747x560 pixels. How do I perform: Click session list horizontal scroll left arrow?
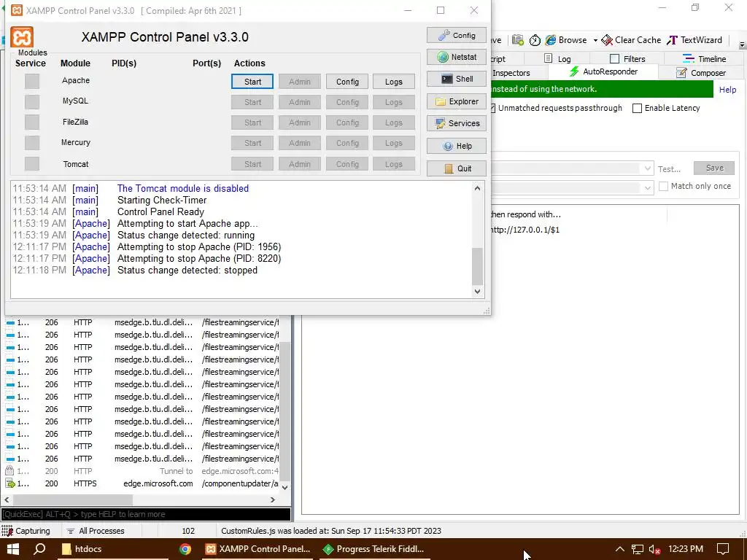point(7,500)
